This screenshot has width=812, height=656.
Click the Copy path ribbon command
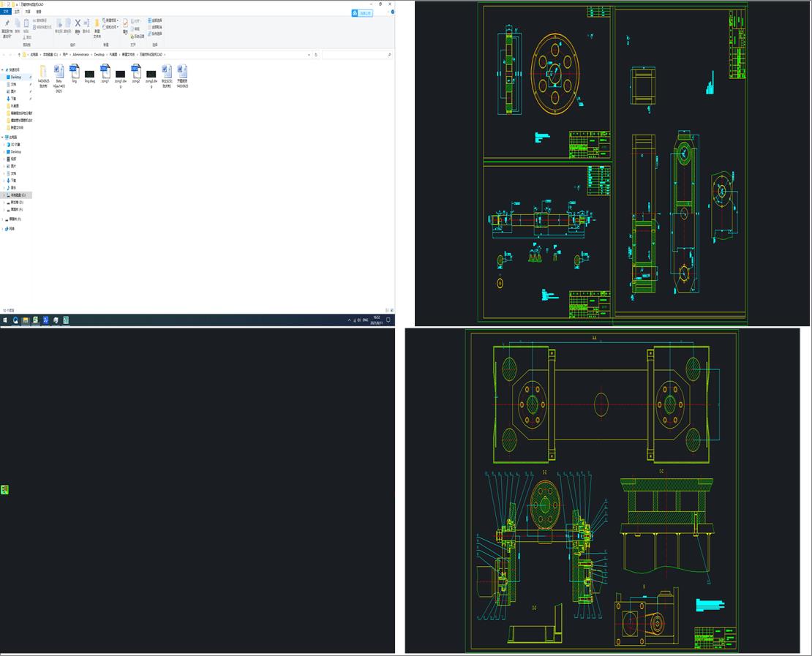click(42, 20)
